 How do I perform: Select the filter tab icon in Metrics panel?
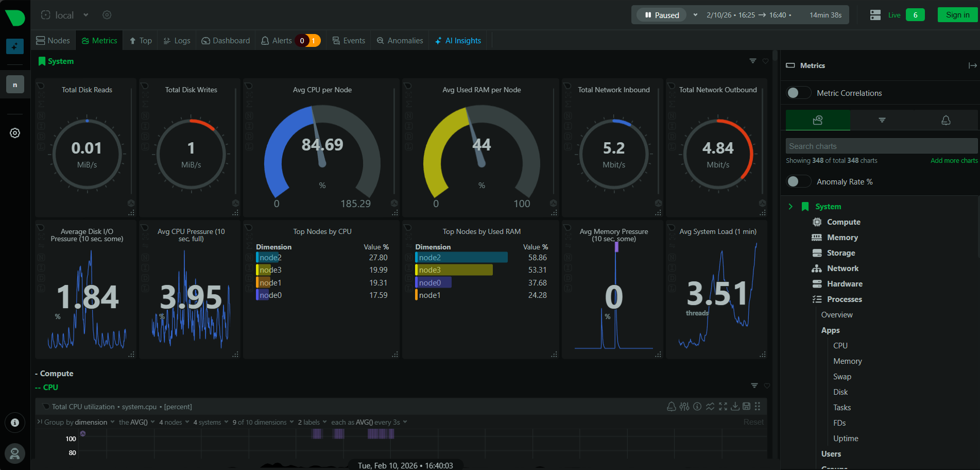click(882, 120)
